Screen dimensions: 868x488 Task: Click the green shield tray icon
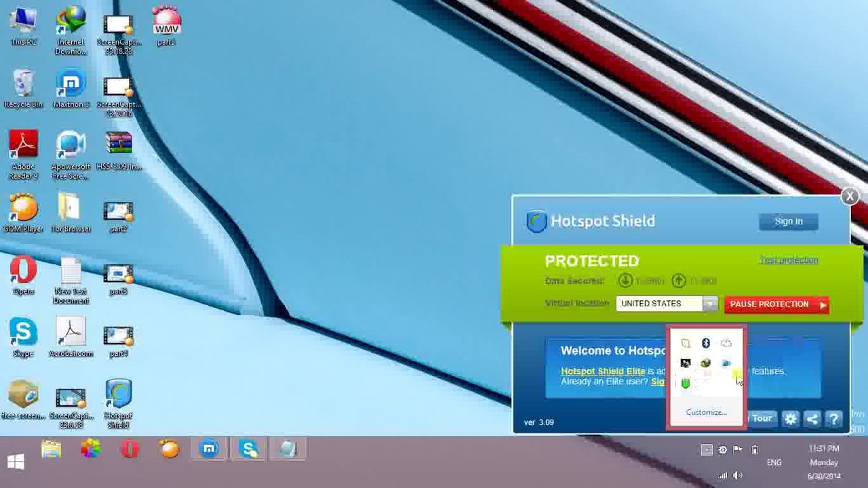(686, 384)
